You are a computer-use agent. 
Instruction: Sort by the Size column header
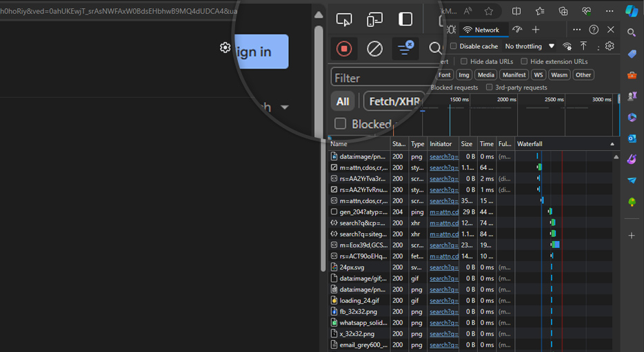[x=467, y=144]
